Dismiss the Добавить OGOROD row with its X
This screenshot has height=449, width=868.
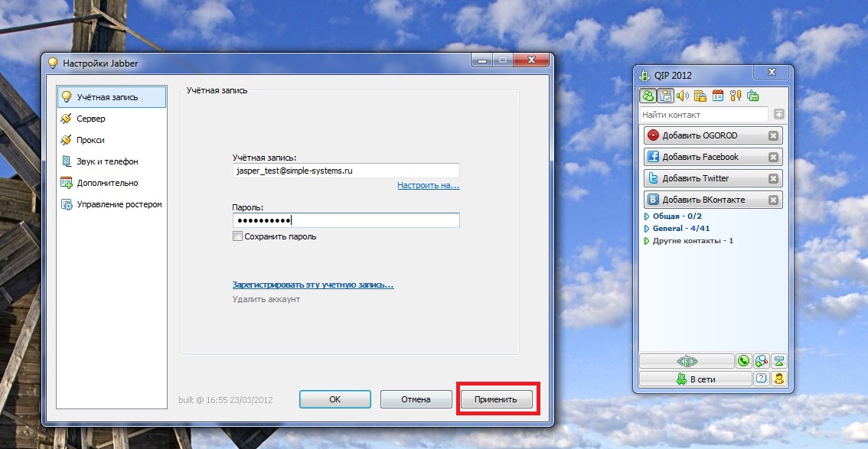(x=773, y=135)
